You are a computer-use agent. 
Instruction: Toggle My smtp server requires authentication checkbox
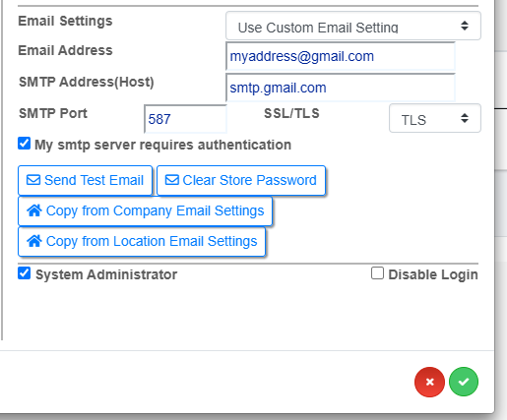(x=25, y=144)
